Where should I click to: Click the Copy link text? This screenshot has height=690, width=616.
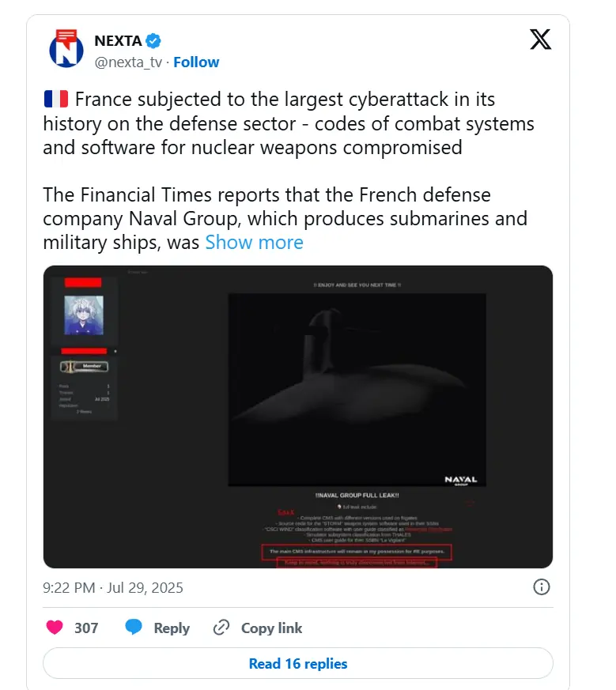[272, 628]
